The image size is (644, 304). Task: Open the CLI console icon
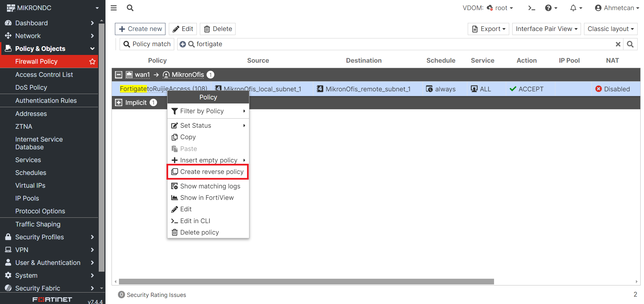[532, 8]
